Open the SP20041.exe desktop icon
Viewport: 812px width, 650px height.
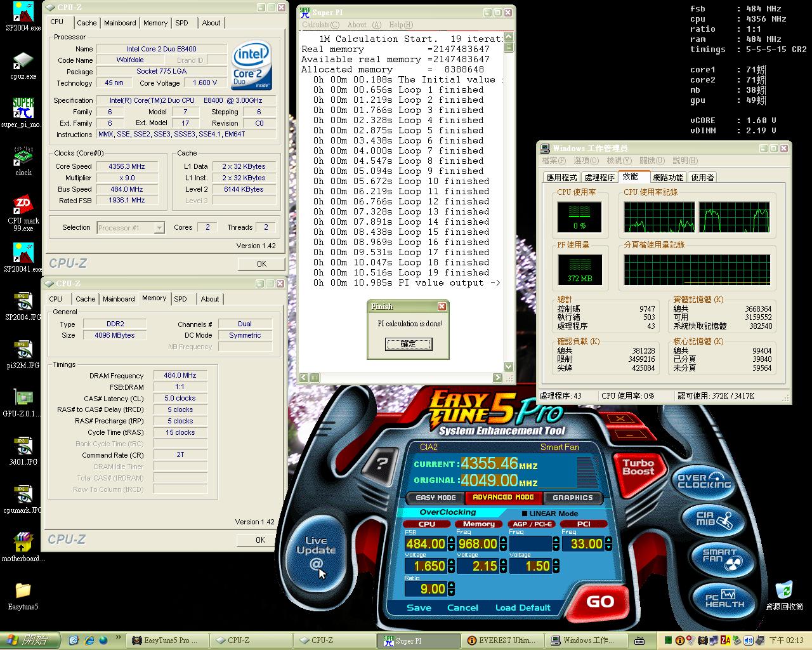coord(23,258)
